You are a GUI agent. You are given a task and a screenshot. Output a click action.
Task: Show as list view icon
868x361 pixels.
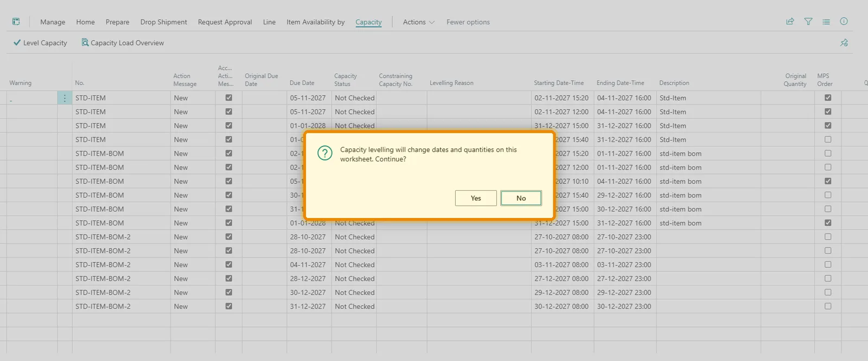[x=826, y=22]
